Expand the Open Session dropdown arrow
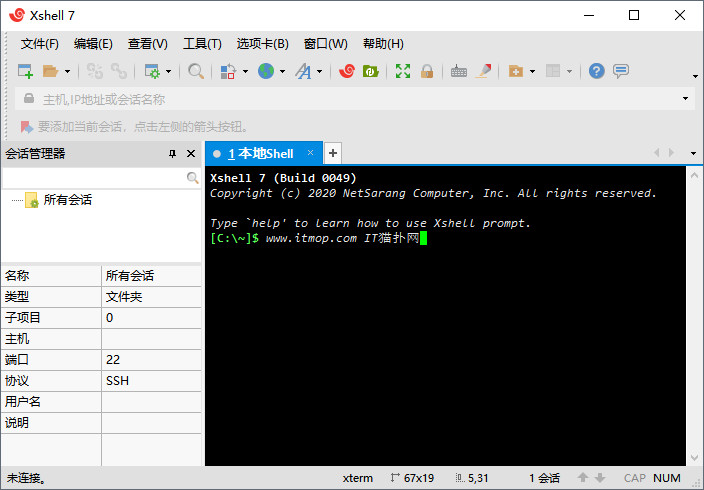Image resolution: width=704 pixels, height=490 pixels. [67, 71]
